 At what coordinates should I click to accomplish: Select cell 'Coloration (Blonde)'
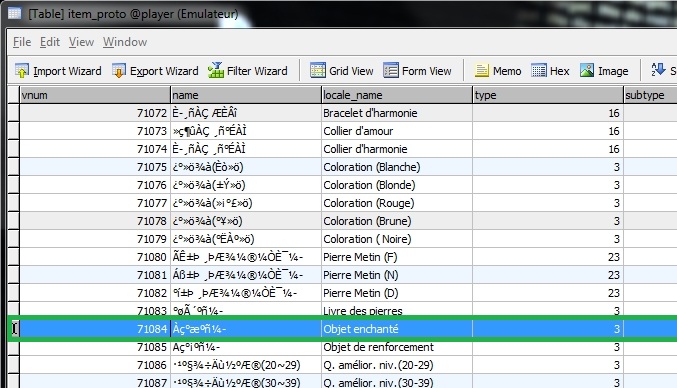pyautogui.click(x=397, y=185)
